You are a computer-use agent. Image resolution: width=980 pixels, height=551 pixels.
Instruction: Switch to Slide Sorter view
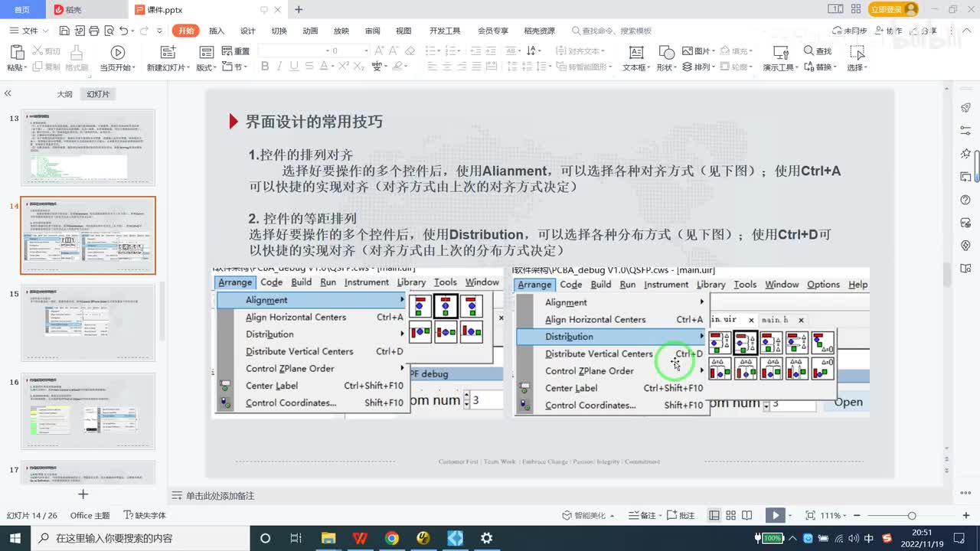[x=730, y=516]
